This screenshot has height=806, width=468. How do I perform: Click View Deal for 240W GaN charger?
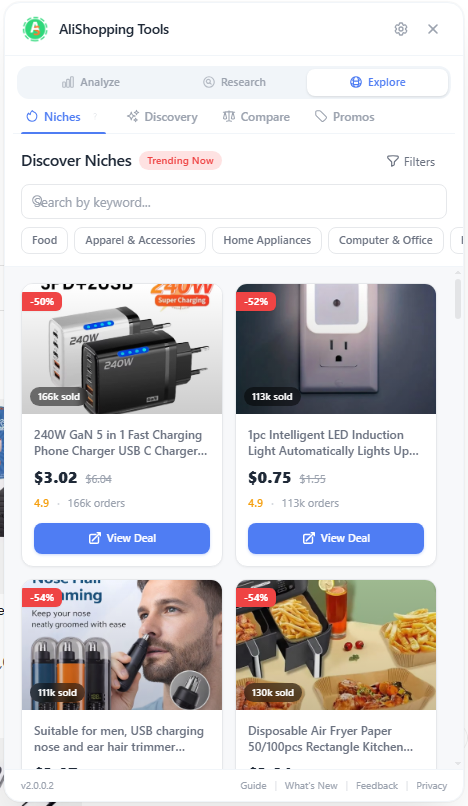122,538
